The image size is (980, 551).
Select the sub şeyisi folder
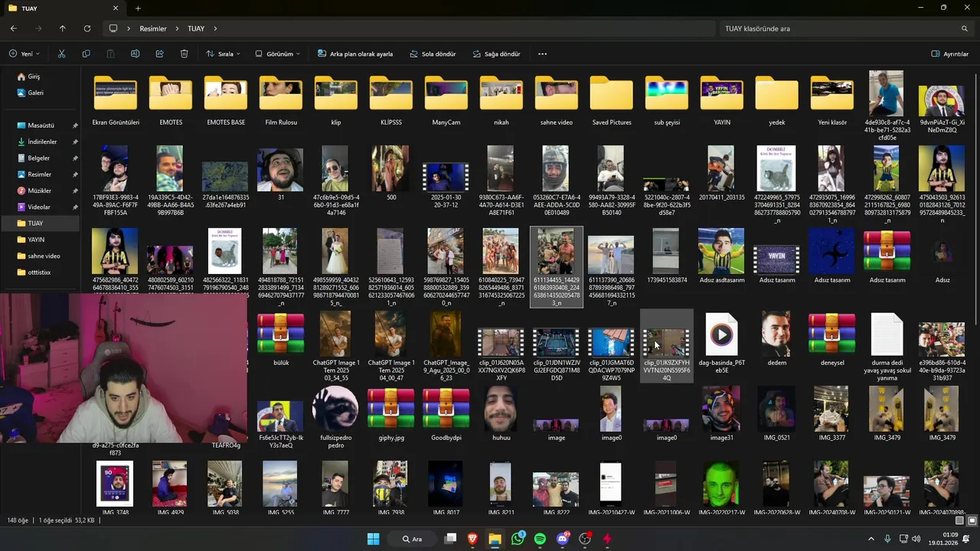667,99
